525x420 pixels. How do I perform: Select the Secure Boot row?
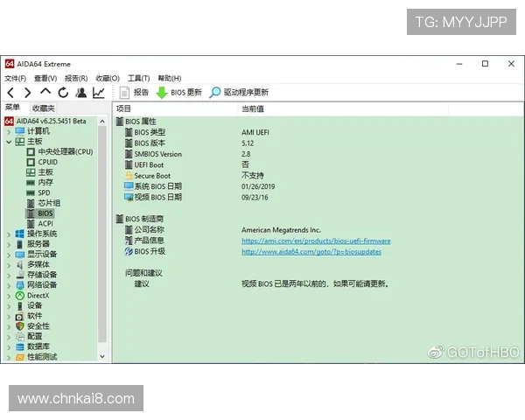click(x=318, y=176)
